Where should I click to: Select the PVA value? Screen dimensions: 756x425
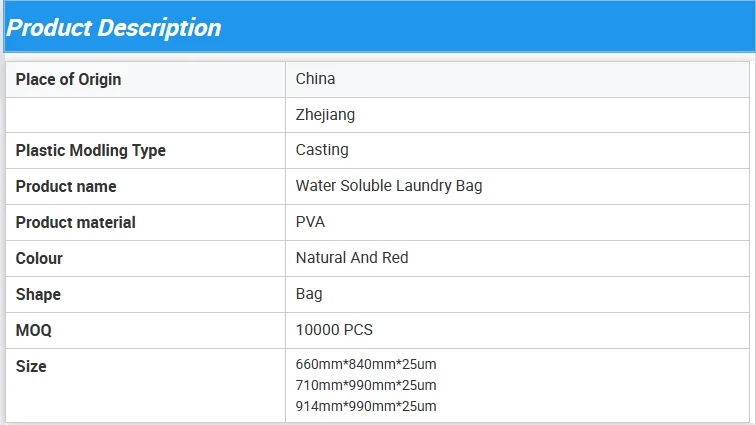point(310,222)
